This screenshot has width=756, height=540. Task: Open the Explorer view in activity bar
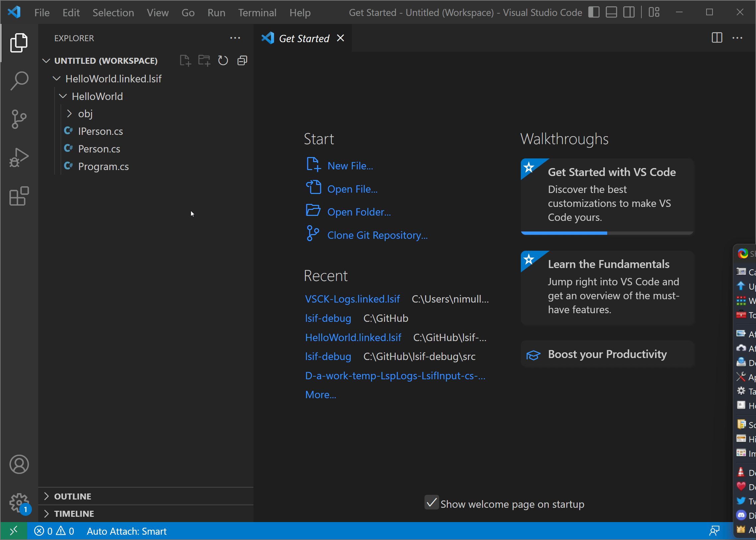[19, 43]
